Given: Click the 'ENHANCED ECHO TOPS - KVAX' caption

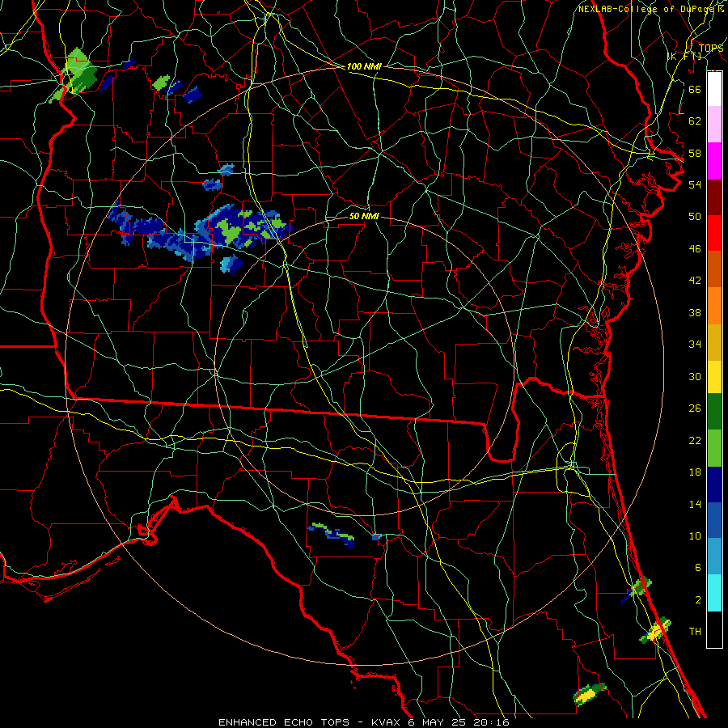Looking at the screenshot, I should pos(310,722).
